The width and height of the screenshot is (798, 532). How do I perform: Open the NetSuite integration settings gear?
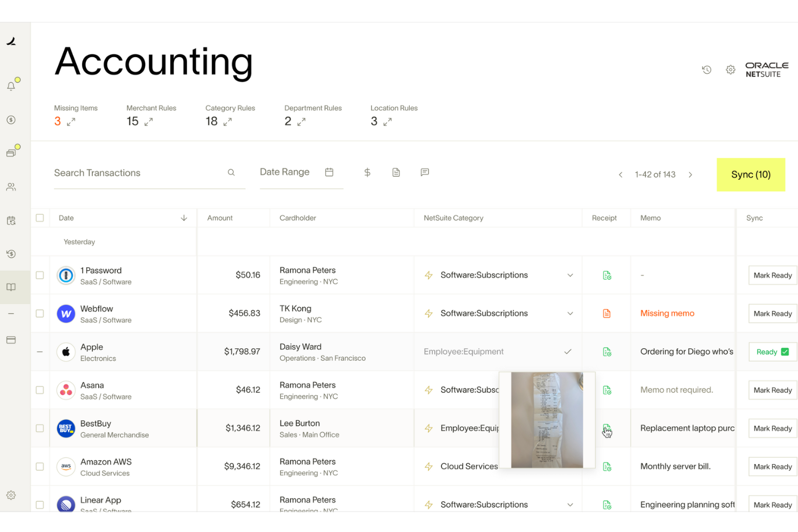coord(731,70)
